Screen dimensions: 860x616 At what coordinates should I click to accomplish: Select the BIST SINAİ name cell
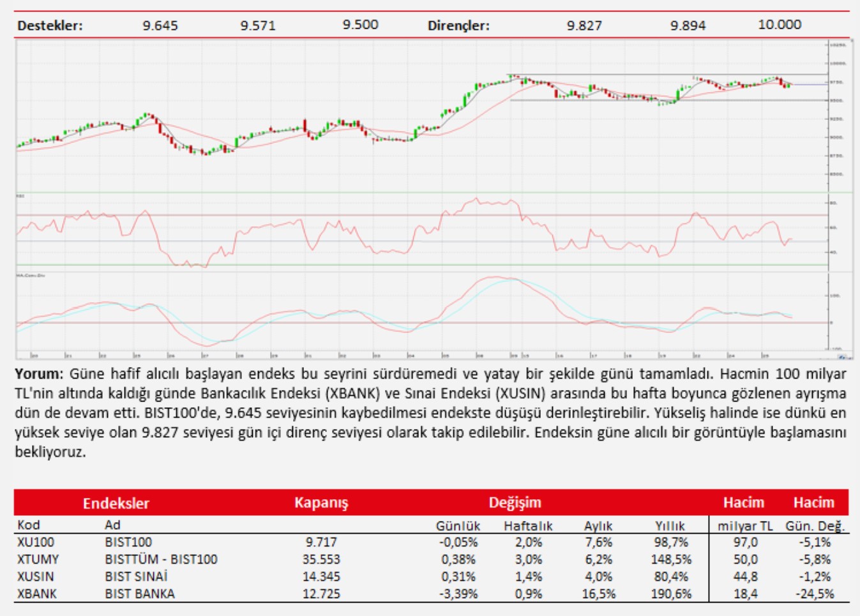pos(136,576)
